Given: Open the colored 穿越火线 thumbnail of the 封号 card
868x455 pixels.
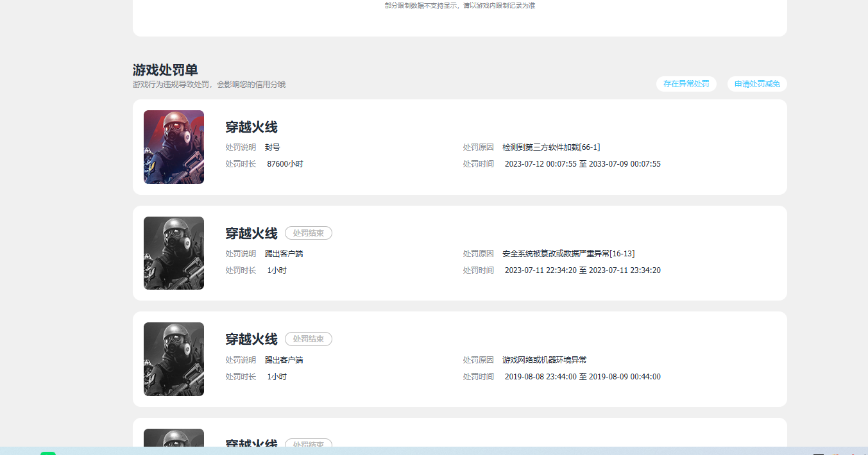Looking at the screenshot, I should (174, 147).
